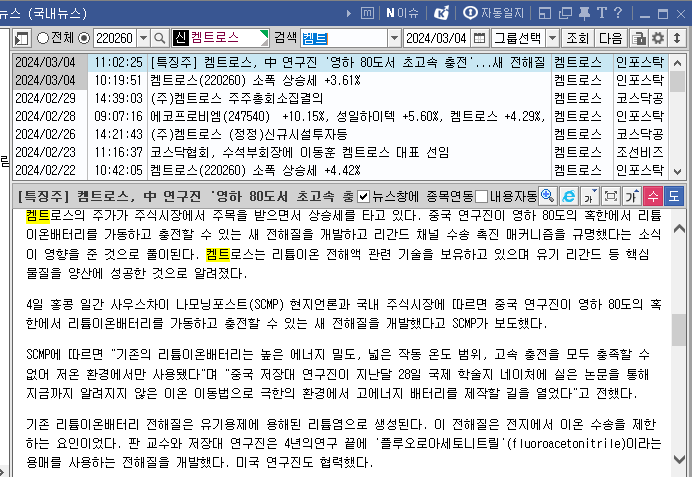Click the news list scroll down arrow
Viewport: 692px width, 477px height.
(677, 171)
